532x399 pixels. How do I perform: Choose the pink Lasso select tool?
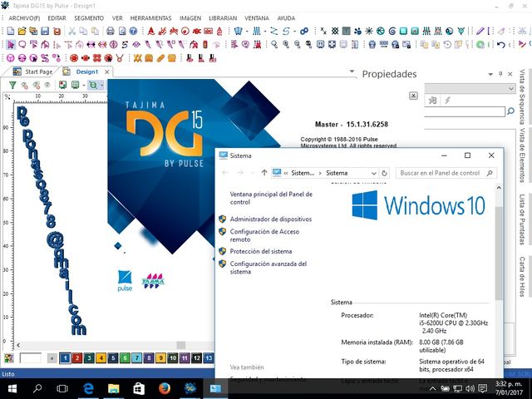pos(22,44)
